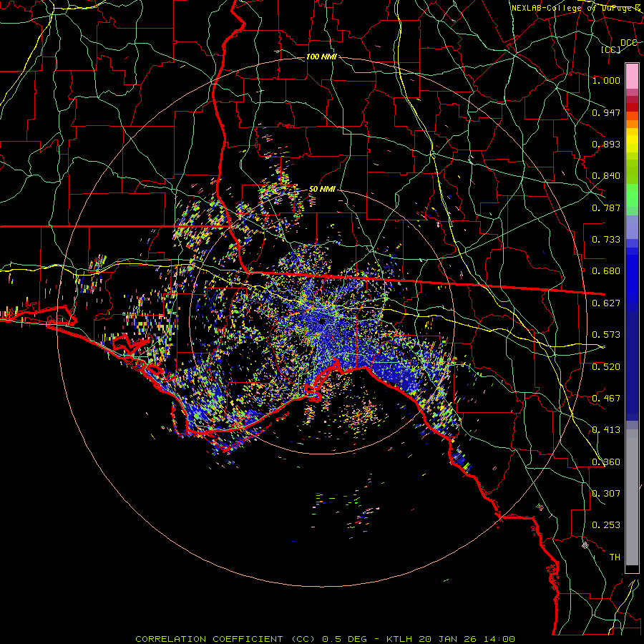Select the 0.893 value on color scale

(x=606, y=144)
